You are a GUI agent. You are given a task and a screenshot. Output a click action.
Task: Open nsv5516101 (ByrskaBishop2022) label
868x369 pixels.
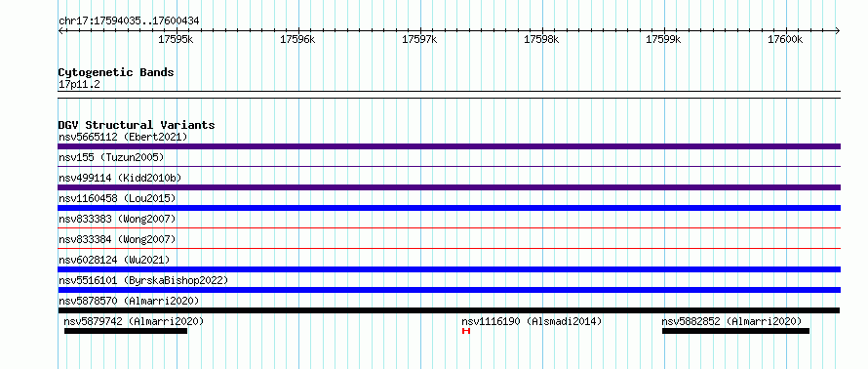143,280
